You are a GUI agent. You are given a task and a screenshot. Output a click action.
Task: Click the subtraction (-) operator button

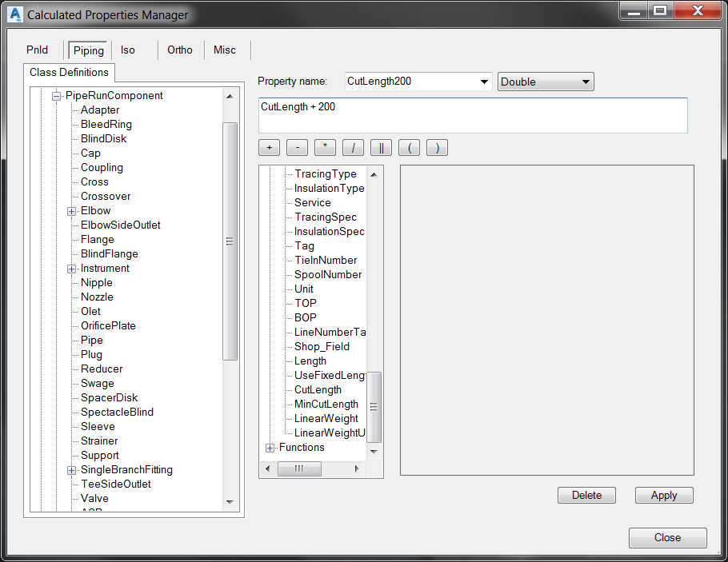[x=297, y=147]
